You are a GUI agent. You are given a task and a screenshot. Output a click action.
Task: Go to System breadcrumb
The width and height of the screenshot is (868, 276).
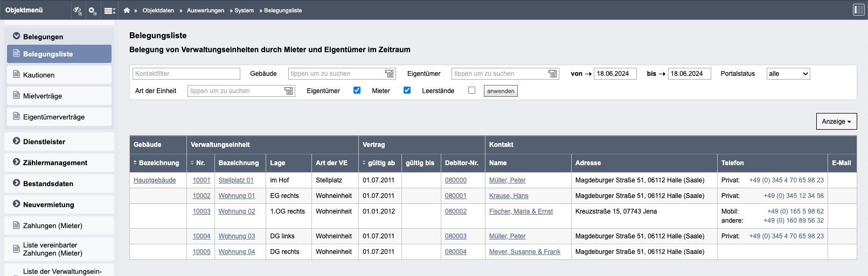(244, 10)
